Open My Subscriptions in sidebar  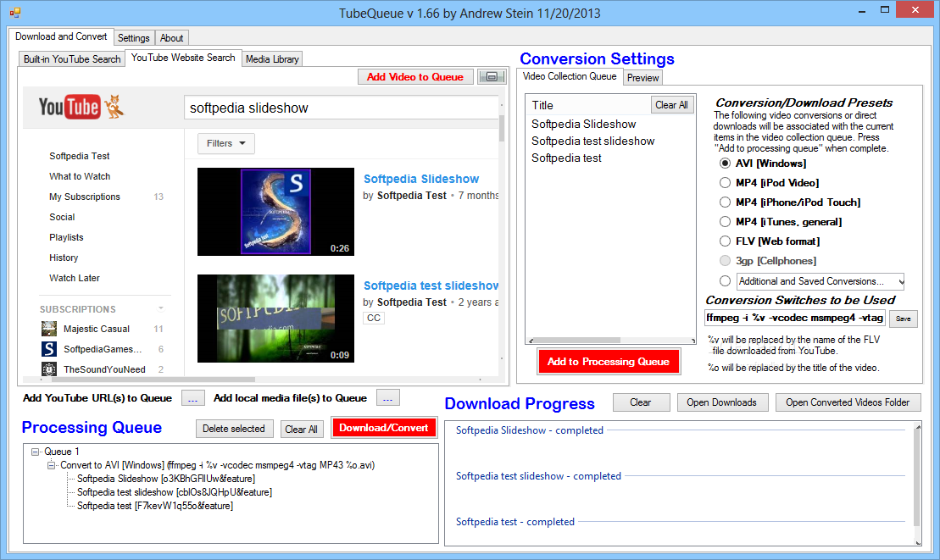tap(85, 197)
